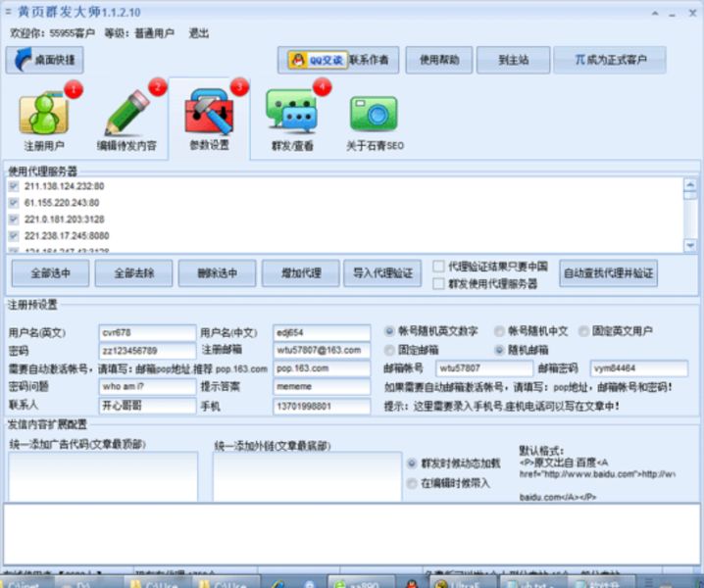Tick 群发使用代理服务器 checkbox
This screenshot has height=588, width=704.
[x=439, y=284]
